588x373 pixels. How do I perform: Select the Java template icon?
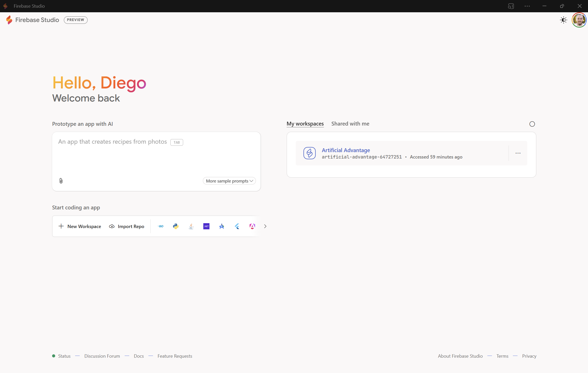(x=191, y=226)
